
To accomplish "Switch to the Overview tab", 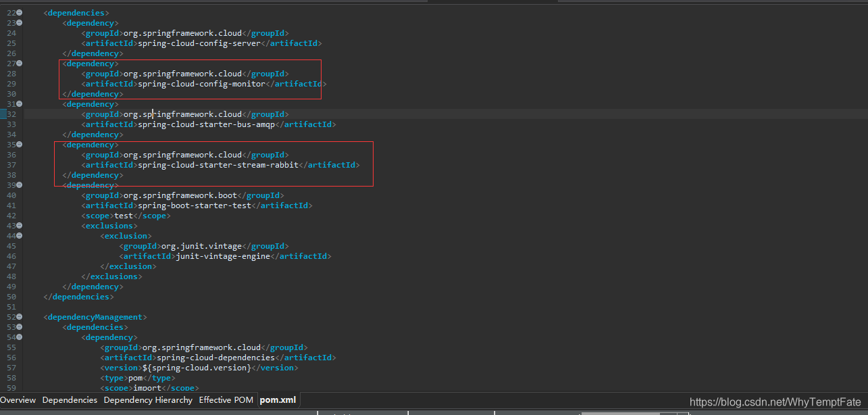I will pyautogui.click(x=18, y=400).
